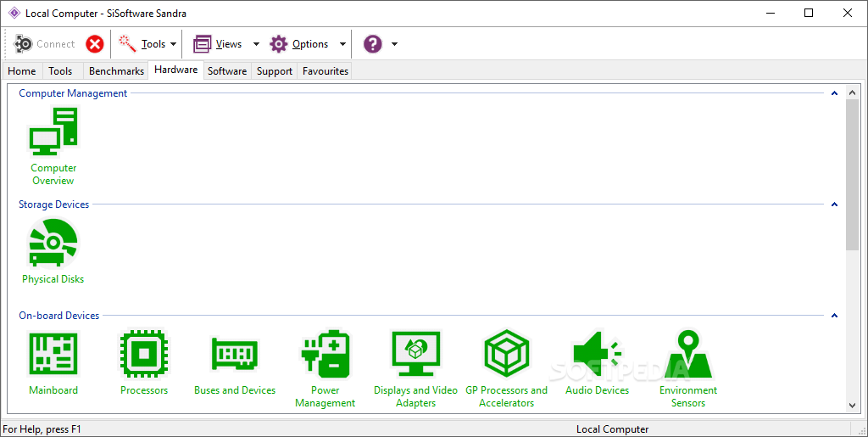Click the purple Help question mark icon
This screenshot has height=437, width=868.
click(x=373, y=44)
